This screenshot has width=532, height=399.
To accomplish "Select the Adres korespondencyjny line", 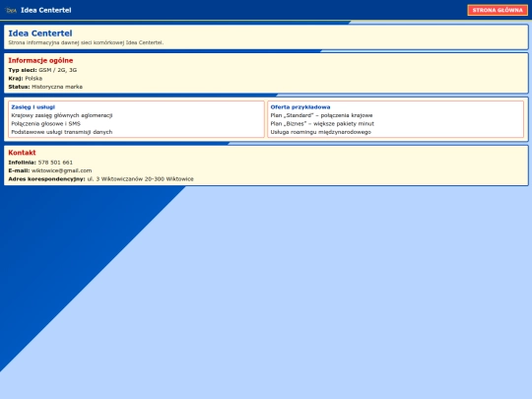I will click(x=100, y=179).
